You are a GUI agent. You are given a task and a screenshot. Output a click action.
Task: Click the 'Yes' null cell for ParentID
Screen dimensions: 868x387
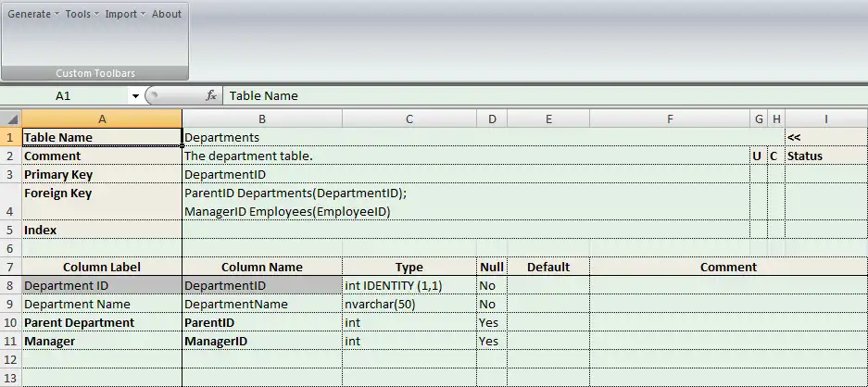coord(492,323)
